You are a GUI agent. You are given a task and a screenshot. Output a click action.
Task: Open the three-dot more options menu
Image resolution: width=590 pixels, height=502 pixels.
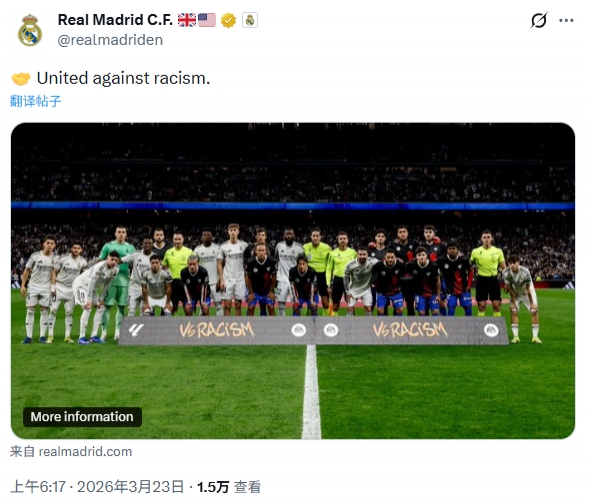566,20
